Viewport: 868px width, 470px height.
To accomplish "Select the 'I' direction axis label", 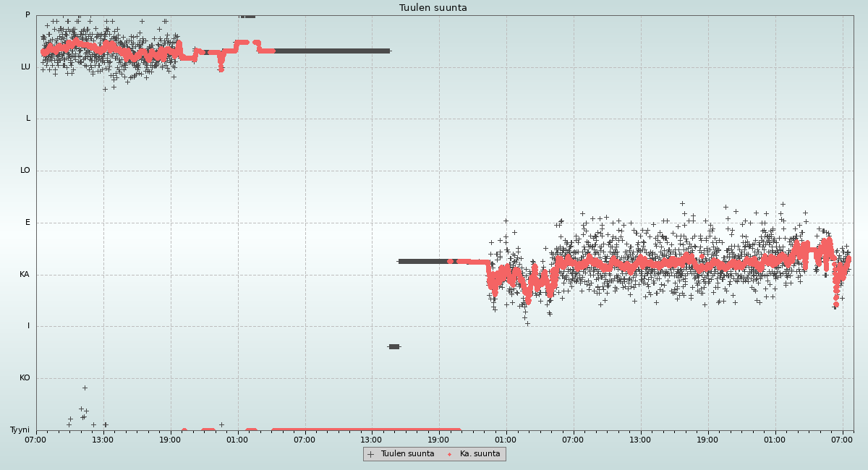I will (28, 326).
